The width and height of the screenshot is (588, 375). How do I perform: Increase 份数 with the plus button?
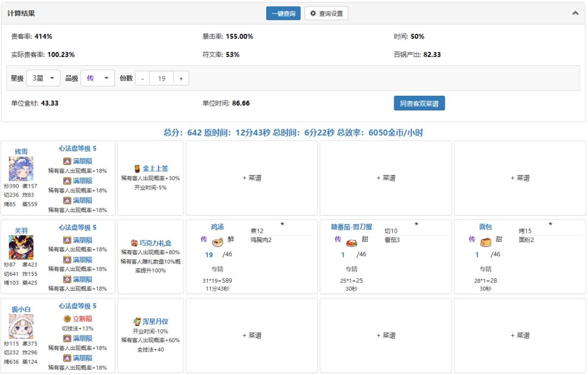point(181,78)
